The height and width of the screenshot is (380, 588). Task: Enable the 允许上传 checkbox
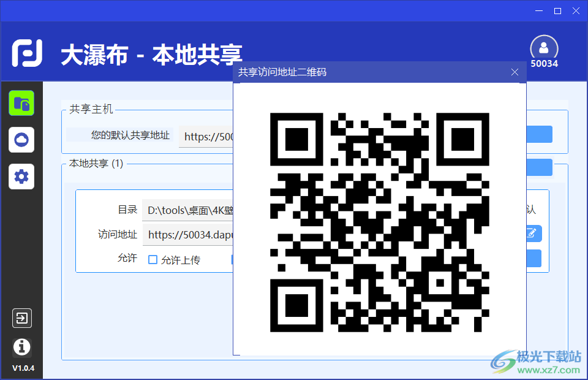click(x=153, y=260)
